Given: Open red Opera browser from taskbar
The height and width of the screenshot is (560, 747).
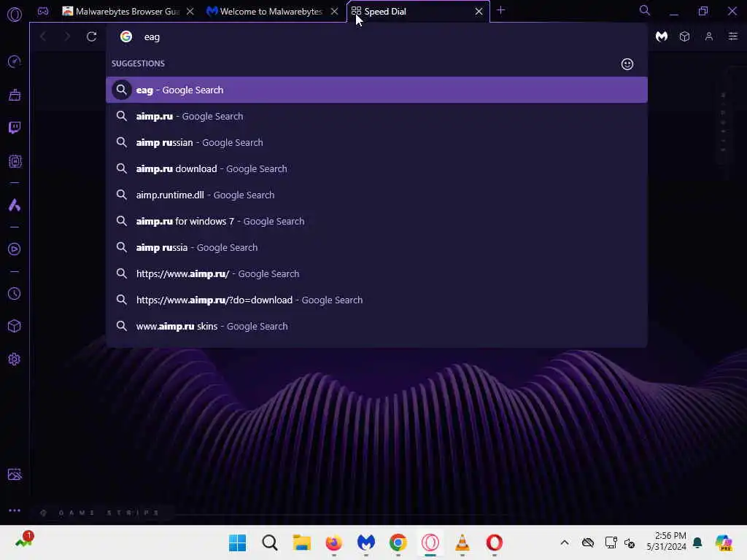Looking at the screenshot, I should pyautogui.click(x=494, y=542).
